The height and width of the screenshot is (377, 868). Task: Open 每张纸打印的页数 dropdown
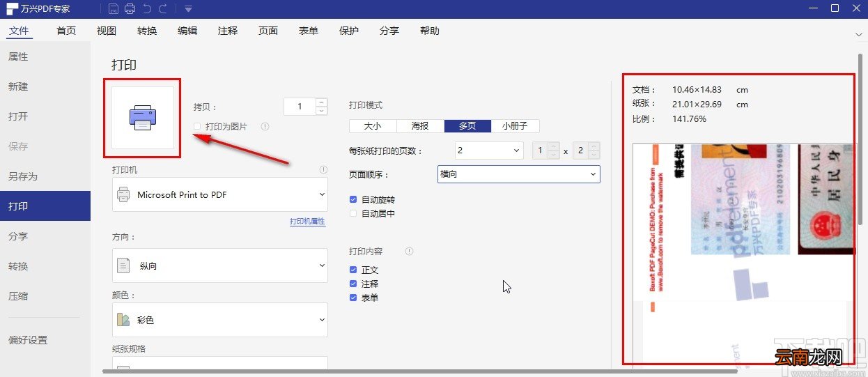pos(490,150)
